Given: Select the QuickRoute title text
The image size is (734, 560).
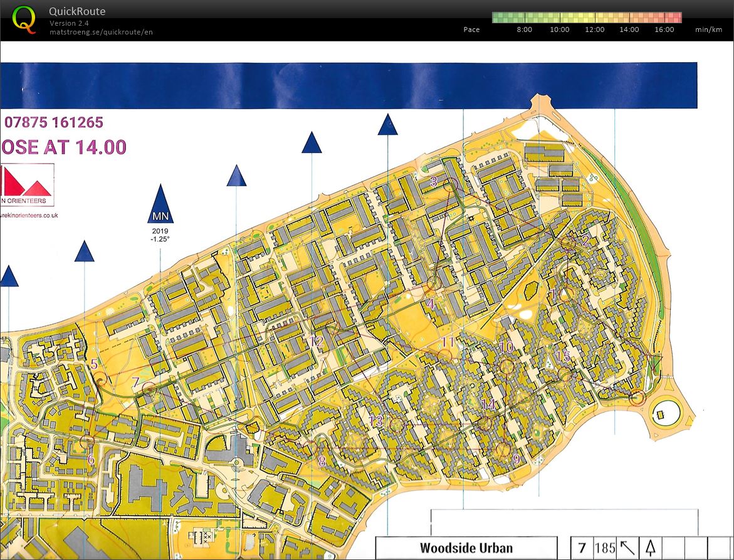Looking at the screenshot, I should pyautogui.click(x=77, y=11).
